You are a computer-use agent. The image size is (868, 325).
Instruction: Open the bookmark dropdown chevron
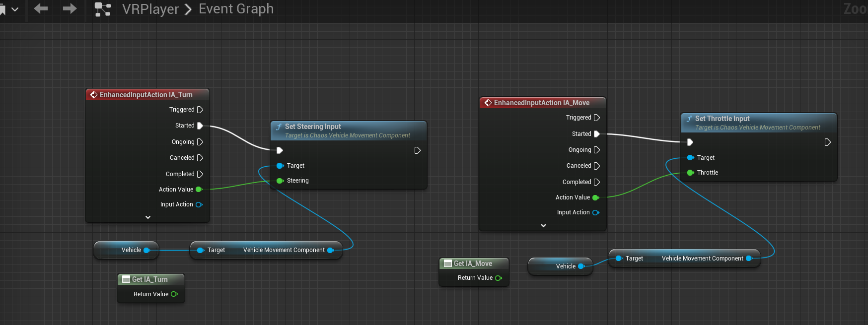click(15, 9)
